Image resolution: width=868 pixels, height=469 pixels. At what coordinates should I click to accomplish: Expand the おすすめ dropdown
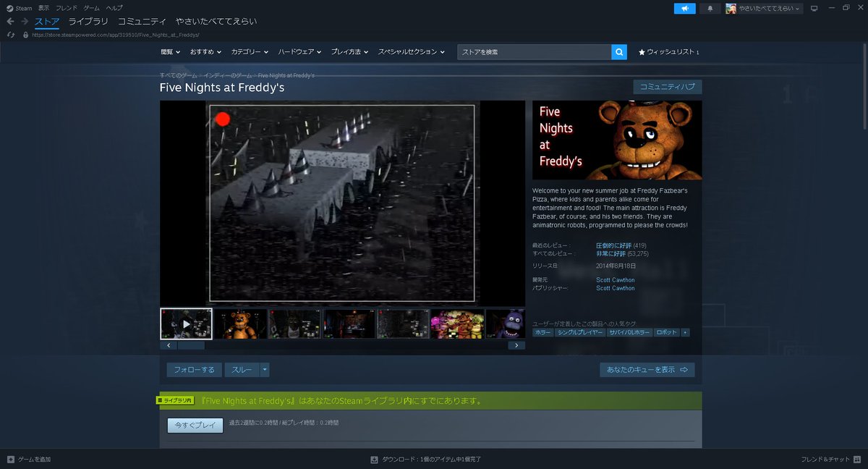coord(205,52)
